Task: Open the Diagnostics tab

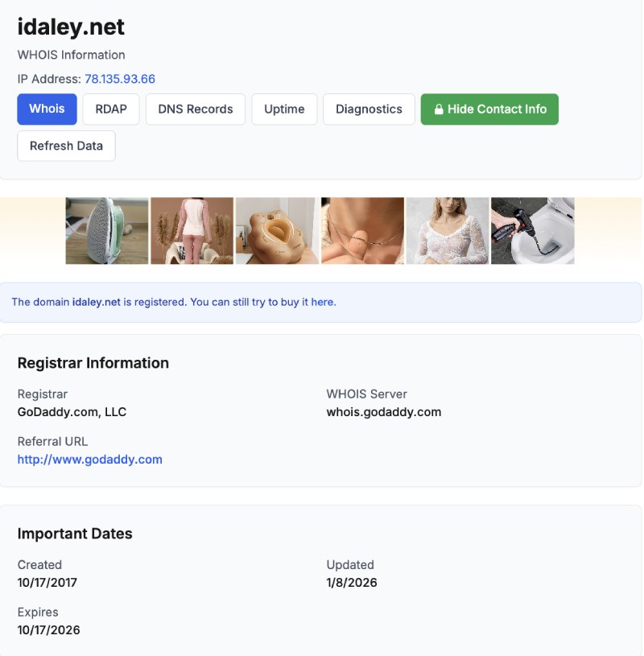Action: tap(369, 109)
